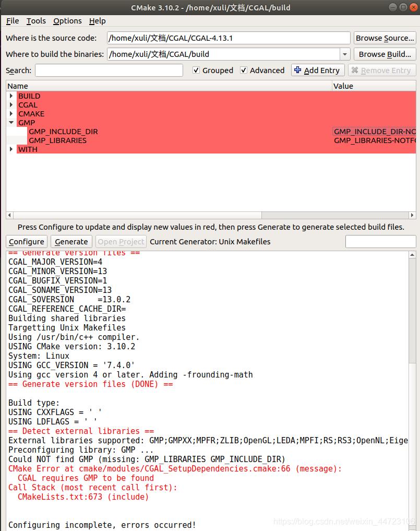Expand the CGAL group

pos(11,104)
